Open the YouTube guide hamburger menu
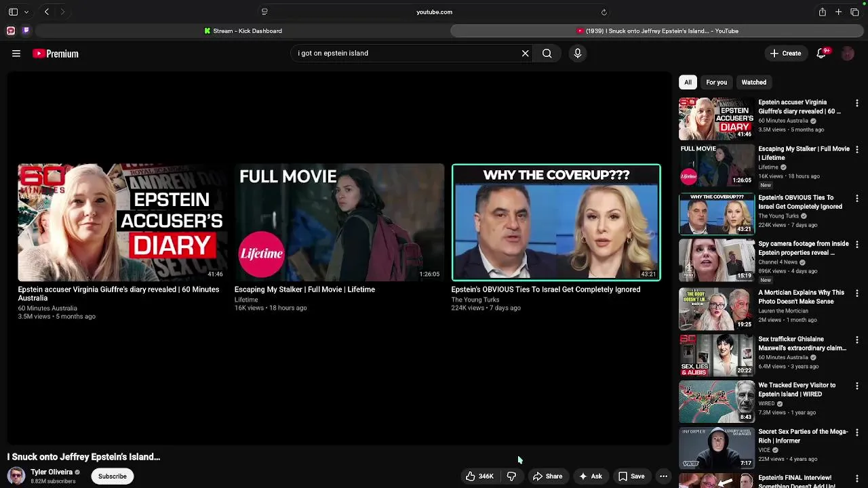Image resolution: width=868 pixels, height=488 pixels. [16, 53]
